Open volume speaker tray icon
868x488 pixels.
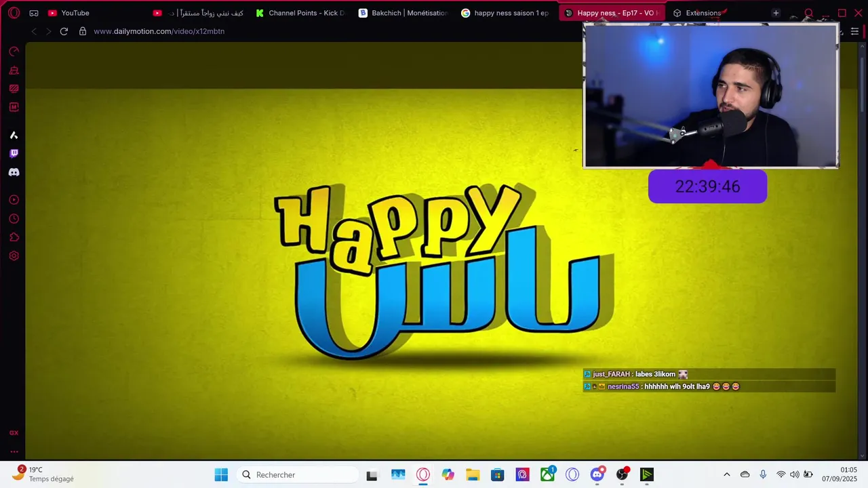(795, 474)
